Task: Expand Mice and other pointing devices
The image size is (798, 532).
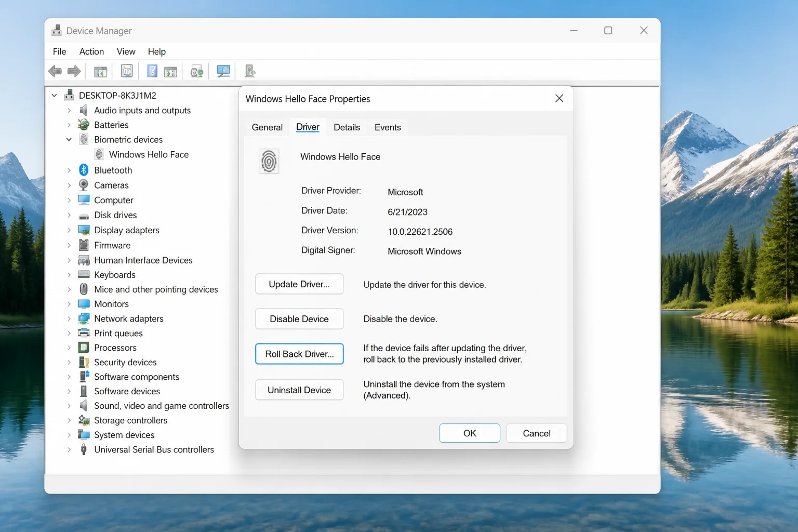Action: (69, 289)
